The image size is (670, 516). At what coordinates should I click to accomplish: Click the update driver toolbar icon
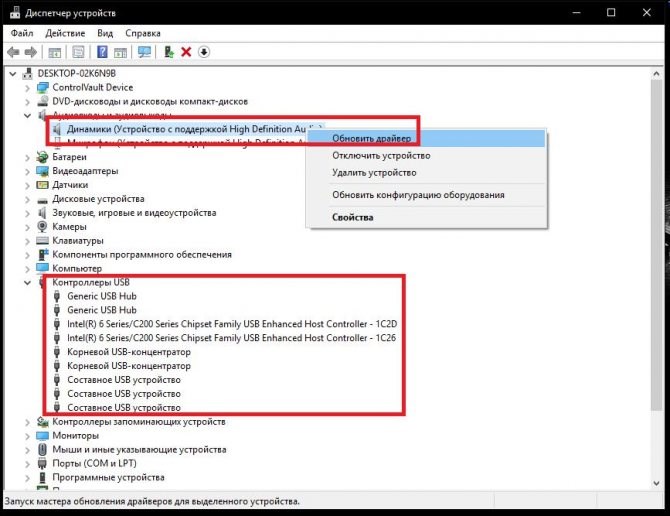[169, 52]
